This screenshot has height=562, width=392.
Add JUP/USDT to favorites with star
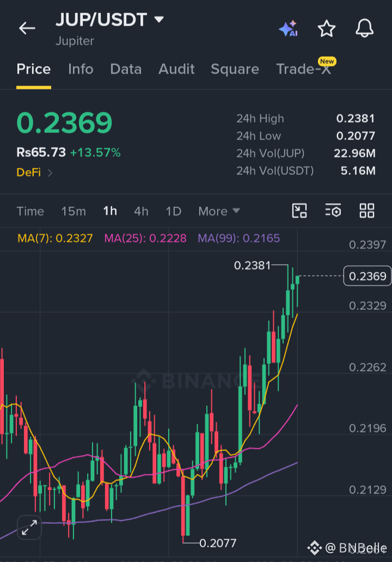327,28
